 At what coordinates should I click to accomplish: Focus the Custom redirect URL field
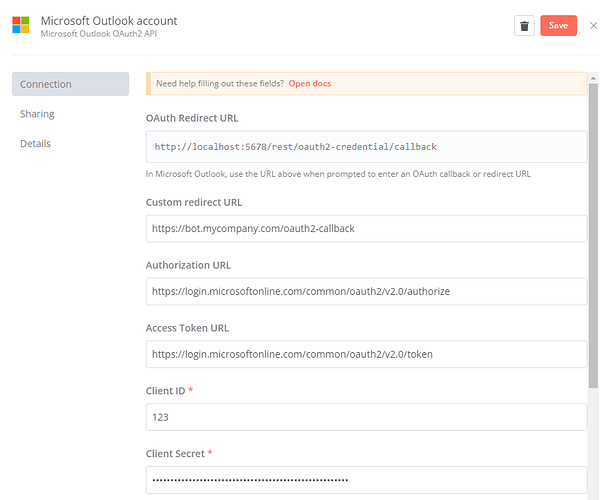coord(366,228)
